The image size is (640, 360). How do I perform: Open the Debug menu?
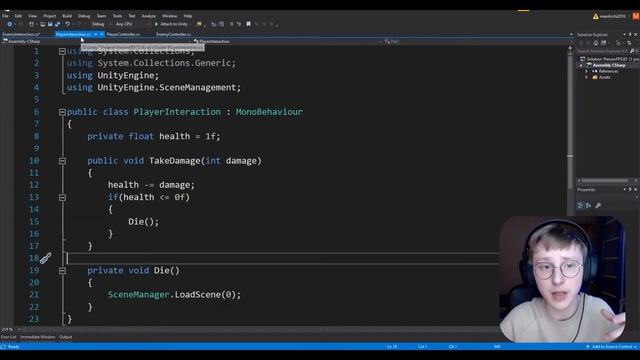84,16
